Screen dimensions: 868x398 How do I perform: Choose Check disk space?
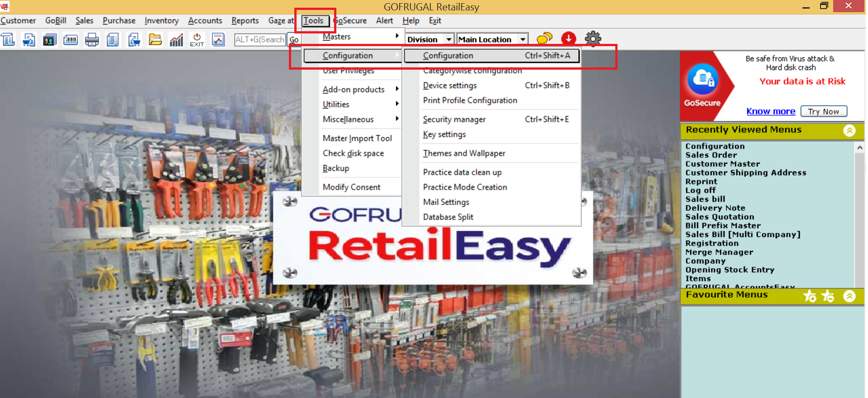(x=353, y=153)
